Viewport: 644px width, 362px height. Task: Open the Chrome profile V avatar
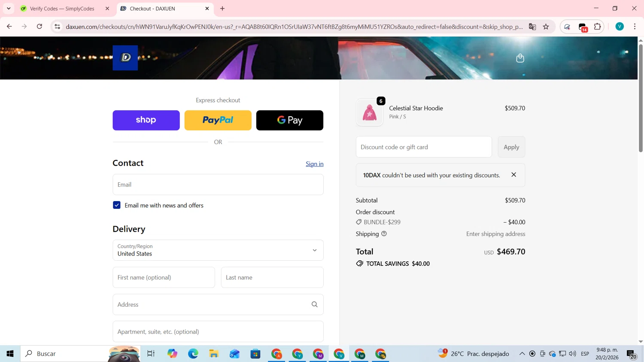(620, 27)
